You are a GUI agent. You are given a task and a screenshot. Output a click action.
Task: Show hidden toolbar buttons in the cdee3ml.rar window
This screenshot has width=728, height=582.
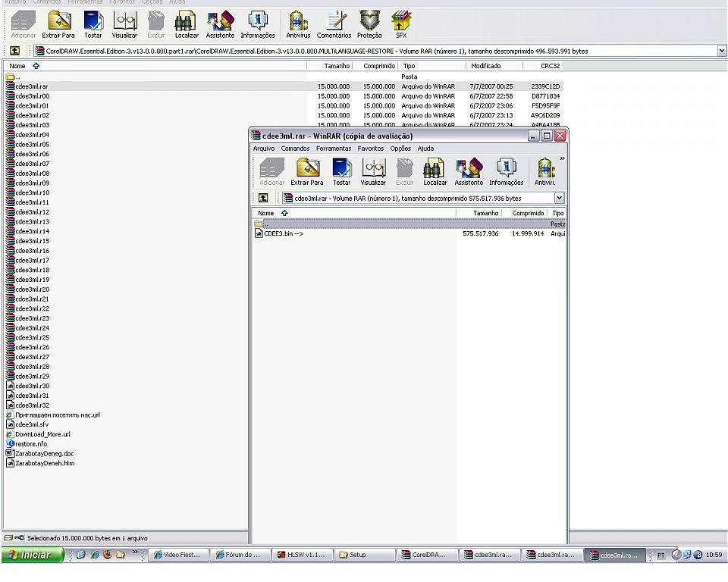point(562,158)
